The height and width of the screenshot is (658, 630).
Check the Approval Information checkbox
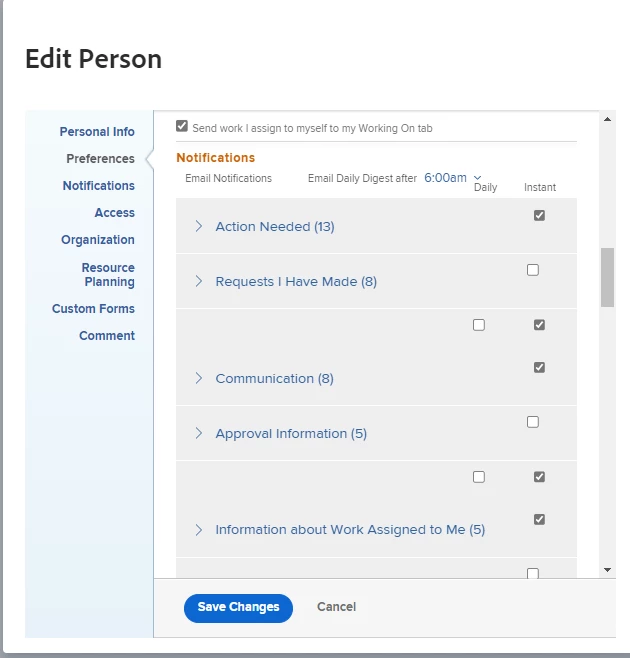coord(533,422)
